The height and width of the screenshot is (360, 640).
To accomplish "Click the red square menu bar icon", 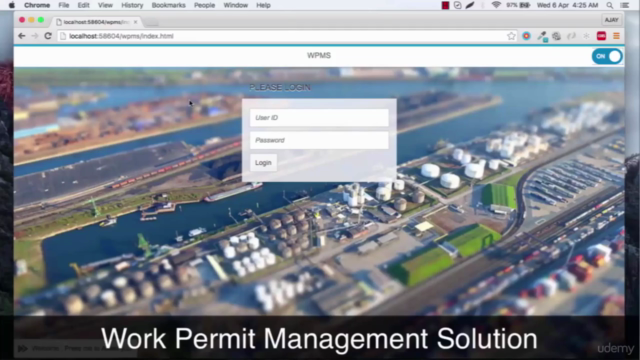I will click(x=445, y=5).
